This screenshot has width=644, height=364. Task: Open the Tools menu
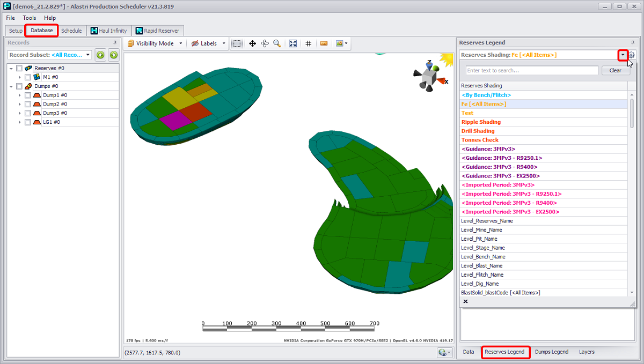pos(30,18)
